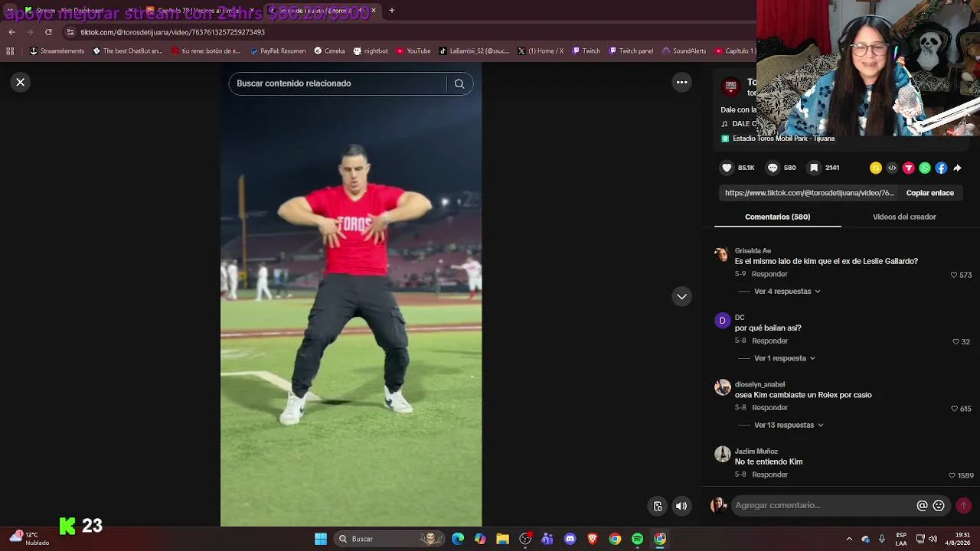Viewport: 980px width, 551px height.
Task: Save the video with the bookmark icon
Action: (x=814, y=168)
